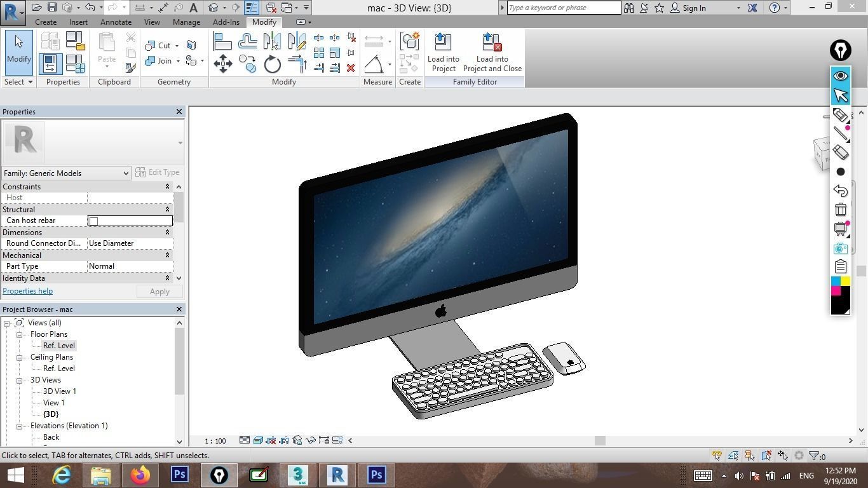Select the Move tool
Image resolution: width=868 pixels, height=488 pixels.
pyautogui.click(x=223, y=64)
